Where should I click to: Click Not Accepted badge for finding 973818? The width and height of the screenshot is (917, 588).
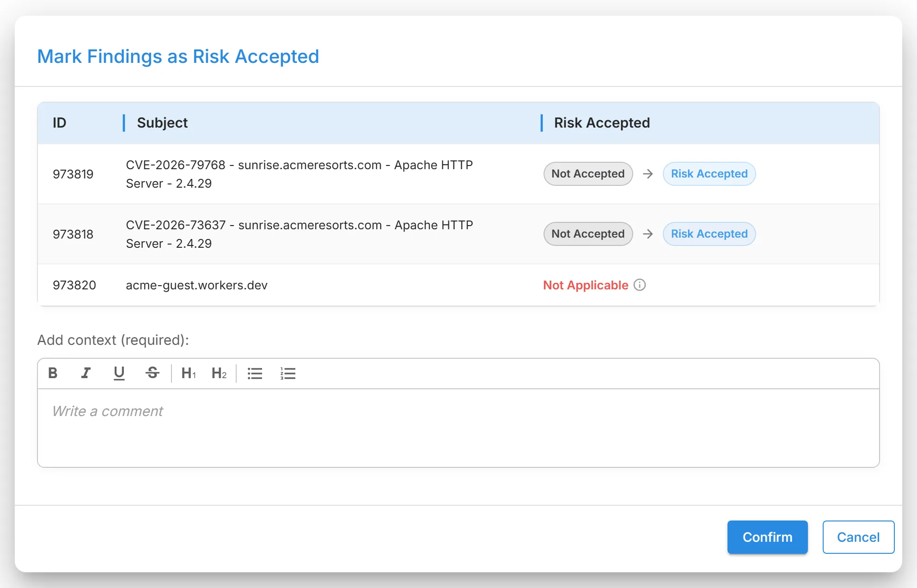[588, 234]
